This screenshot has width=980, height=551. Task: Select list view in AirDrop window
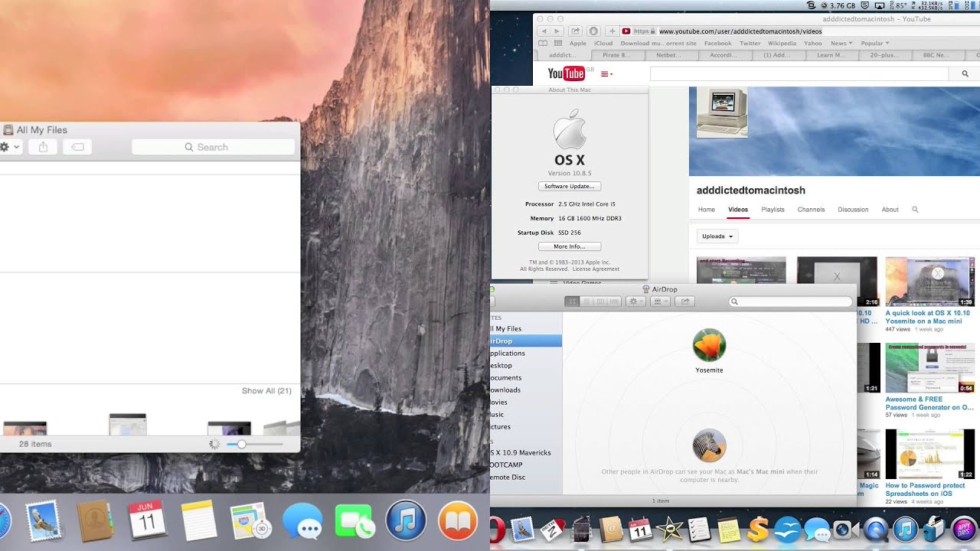coord(586,302)
